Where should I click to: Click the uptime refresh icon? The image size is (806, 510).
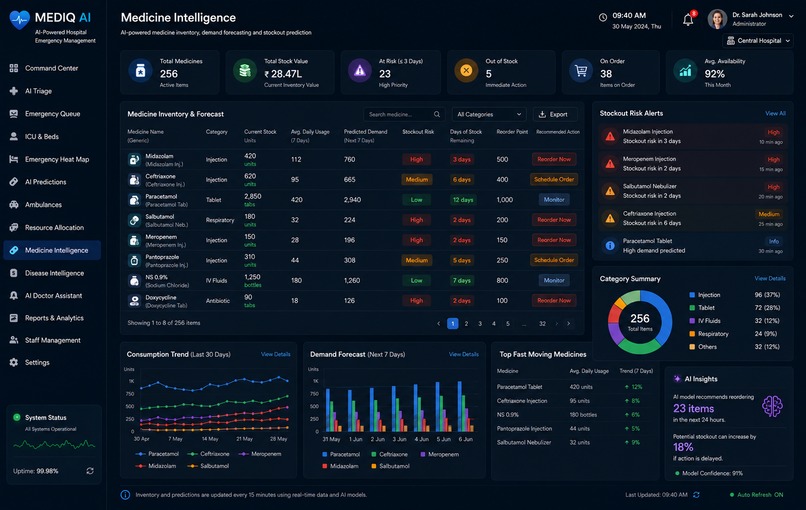tap(90, 471)
